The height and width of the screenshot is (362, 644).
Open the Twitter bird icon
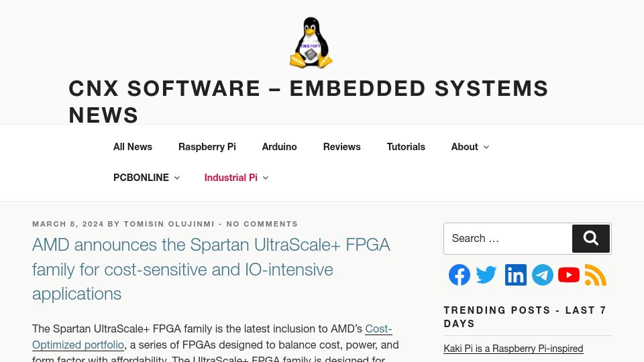click(486, 275)
